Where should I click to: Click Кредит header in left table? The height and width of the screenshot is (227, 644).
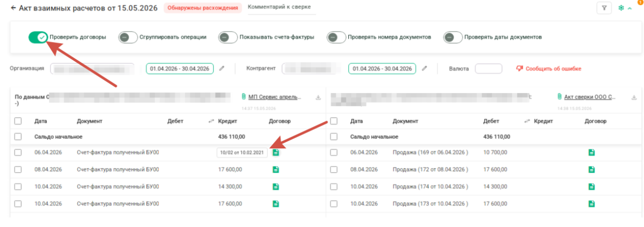(227, 121)
